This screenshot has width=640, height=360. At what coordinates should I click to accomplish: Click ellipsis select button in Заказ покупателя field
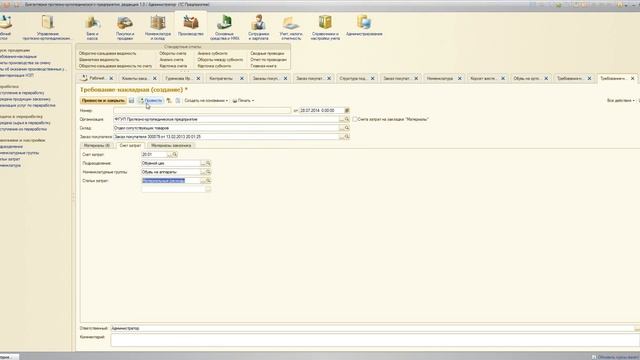click(341, 137)
